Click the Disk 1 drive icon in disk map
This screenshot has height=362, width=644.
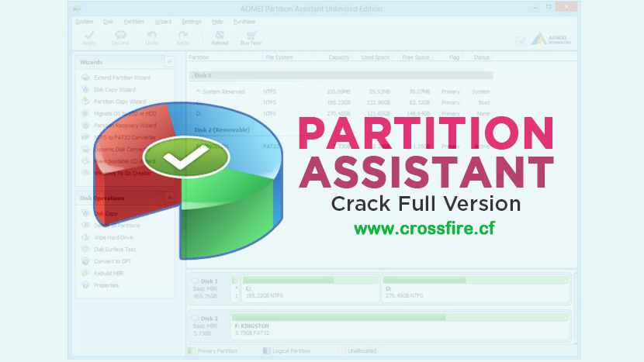coord(195,281)
